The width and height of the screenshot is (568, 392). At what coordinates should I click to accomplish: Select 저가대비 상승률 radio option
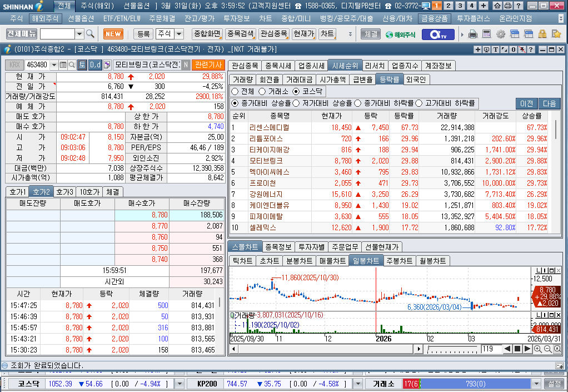click(x=296, y=103)
